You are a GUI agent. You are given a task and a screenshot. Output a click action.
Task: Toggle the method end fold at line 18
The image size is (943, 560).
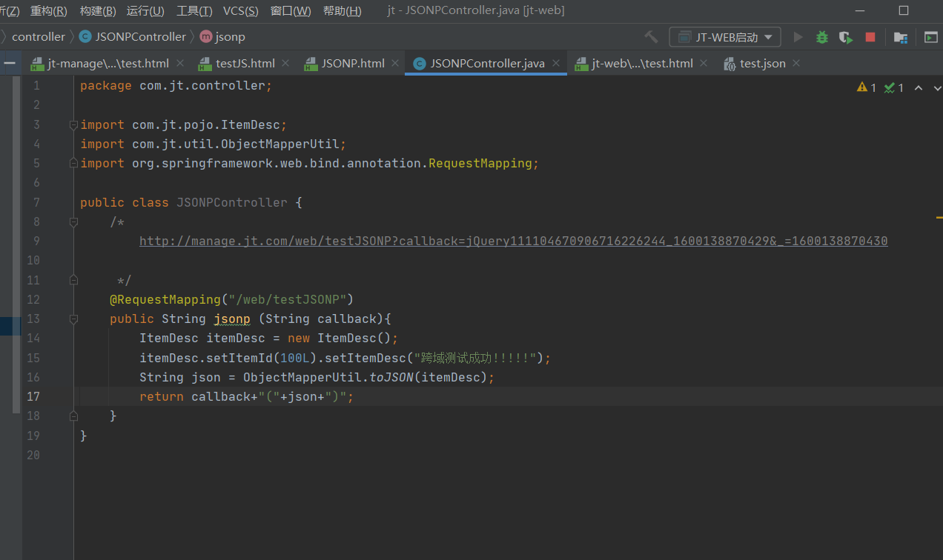click(x=73, y=416)
